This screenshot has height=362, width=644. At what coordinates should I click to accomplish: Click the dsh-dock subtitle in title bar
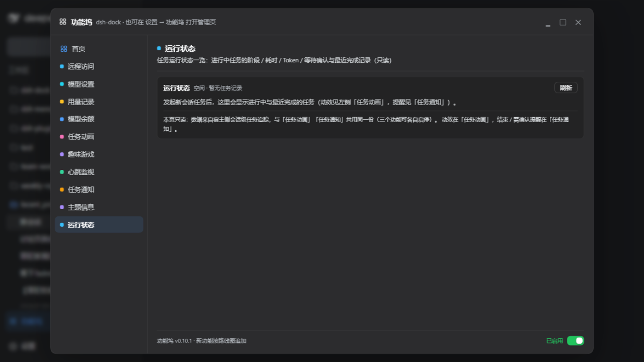click(x=156, y=22)
